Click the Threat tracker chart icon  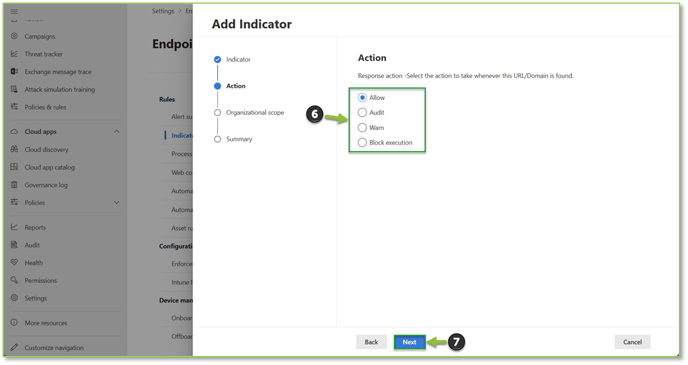coord(14,54)
